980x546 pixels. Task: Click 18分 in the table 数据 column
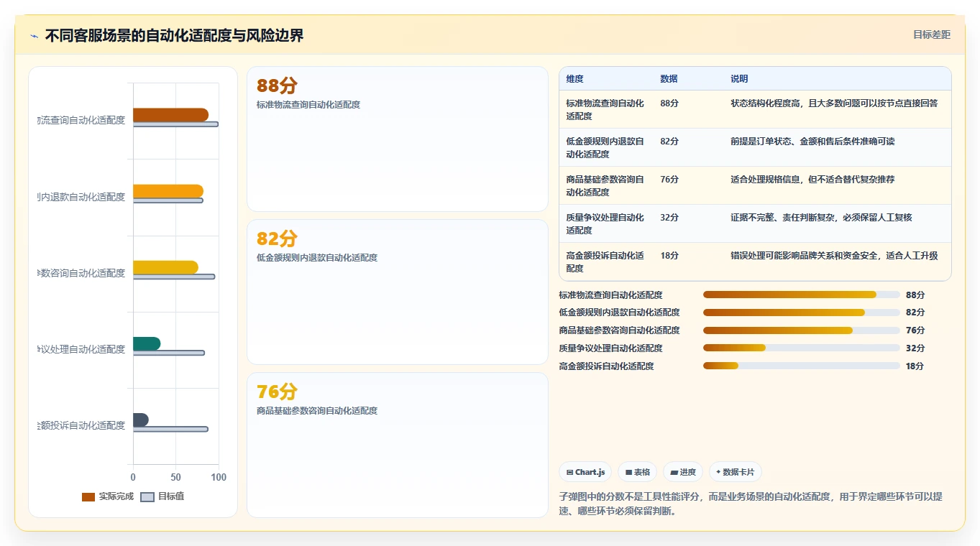(669, 255)
